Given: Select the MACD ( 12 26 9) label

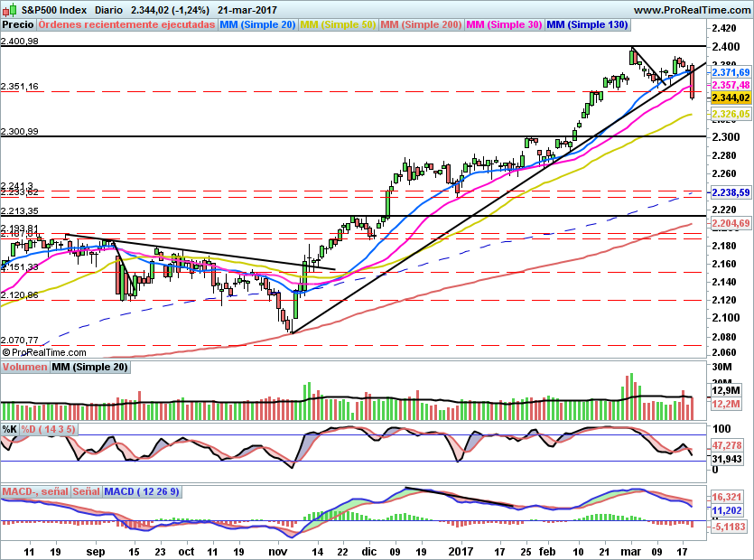Looking at the screenshot, I should [142, 491].
